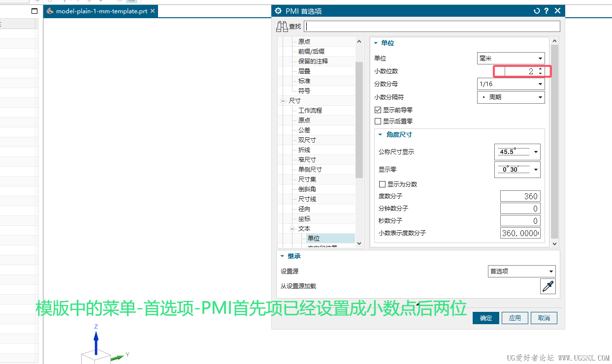Screen dimensions: 612x364
Task: Enable the 显示后置零 checkbox
Action: pyautogui.click(x=378, y=121)
